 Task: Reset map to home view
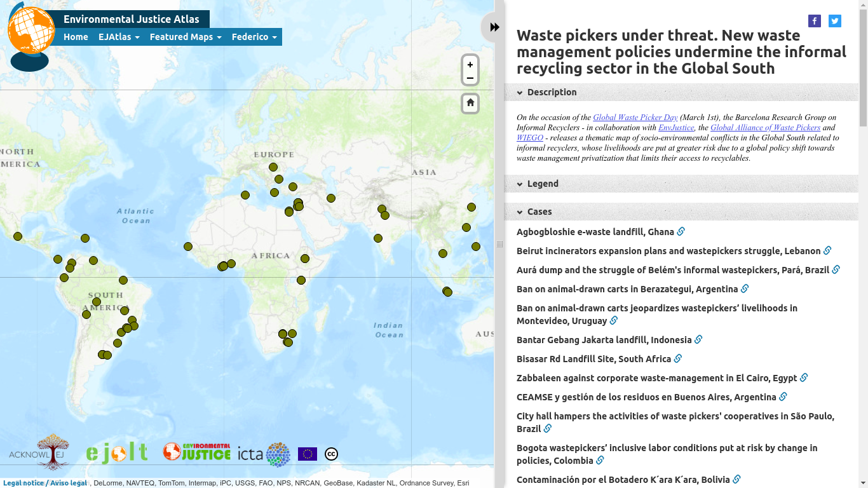click(470, 103)
